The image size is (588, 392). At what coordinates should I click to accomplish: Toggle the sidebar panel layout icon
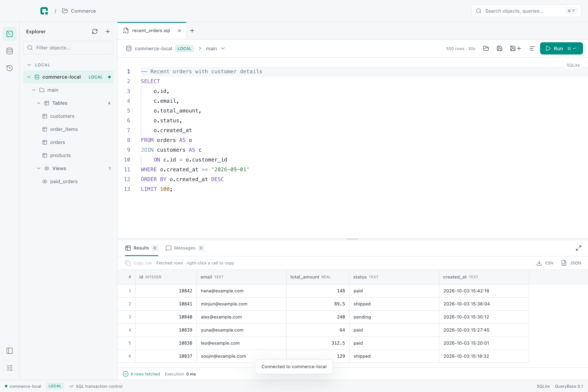[x=10, y=351]
